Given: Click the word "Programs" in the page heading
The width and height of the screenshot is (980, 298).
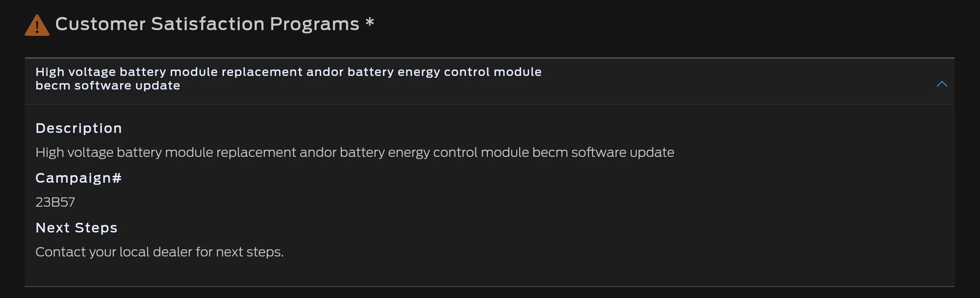Looking at the screenshot, I should click(x=314, y=24).
